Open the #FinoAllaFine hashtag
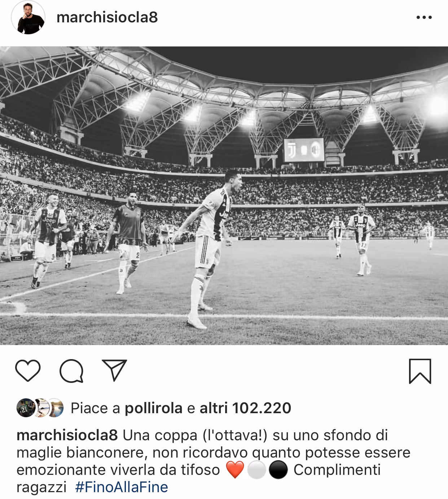The image size is (448, 499). pyautogui.click(x=122, y=487)
